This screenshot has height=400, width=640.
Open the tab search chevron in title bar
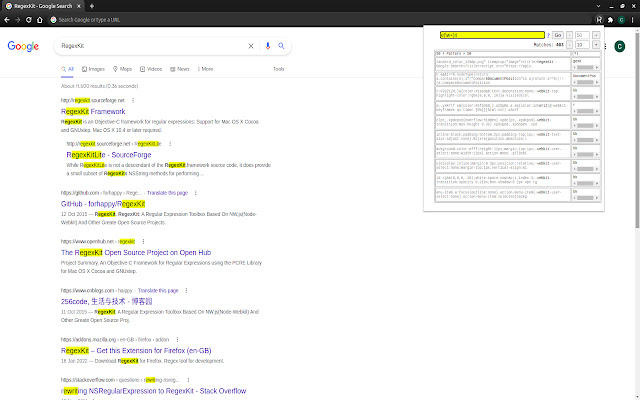[x=598, y=6]
